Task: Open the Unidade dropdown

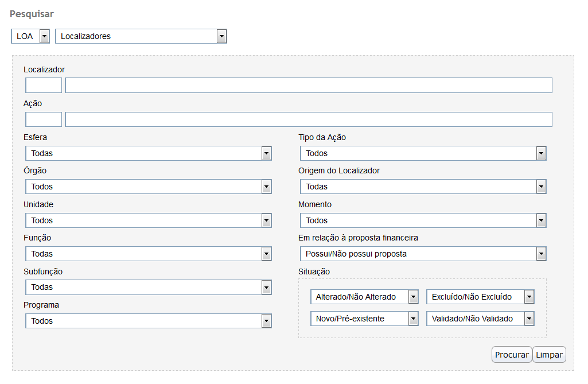Action: tap(148, 220)
